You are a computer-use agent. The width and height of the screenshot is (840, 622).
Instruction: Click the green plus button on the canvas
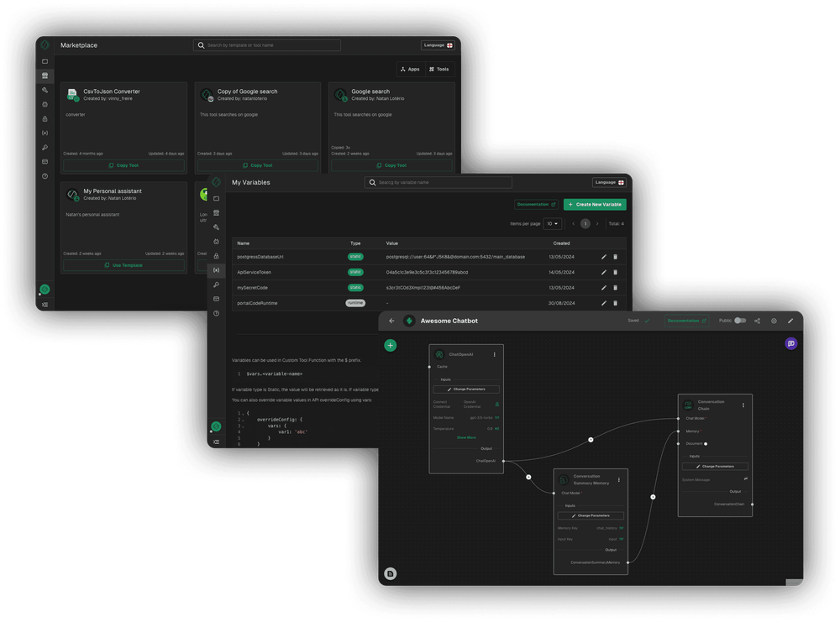(390, 345)
